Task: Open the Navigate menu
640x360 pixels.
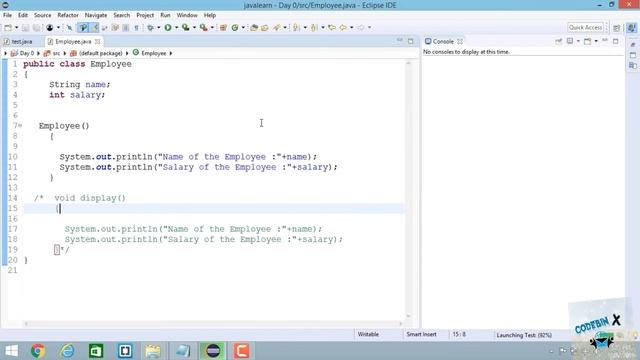Action: click(x=96, y=15)
